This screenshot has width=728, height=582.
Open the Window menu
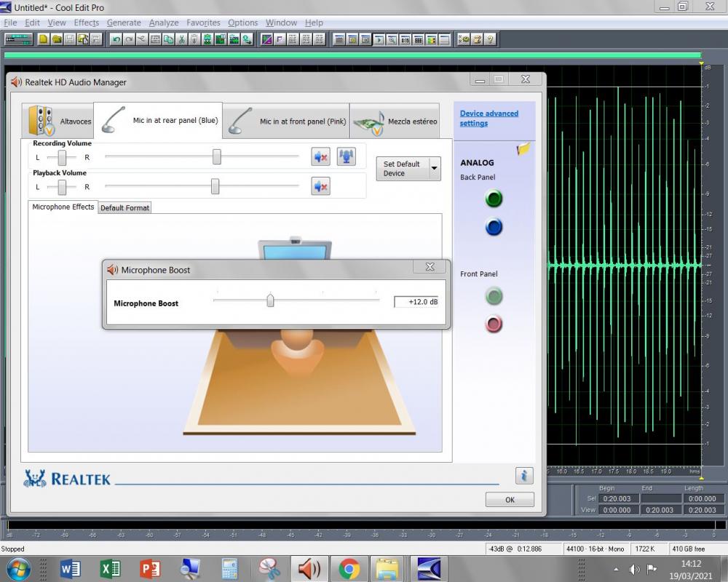coord(281,23)
